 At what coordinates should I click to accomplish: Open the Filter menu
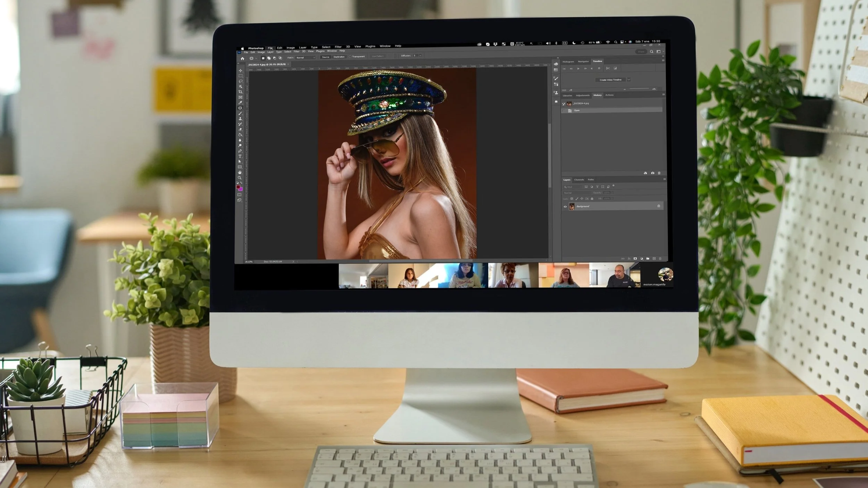pos(338,47)
